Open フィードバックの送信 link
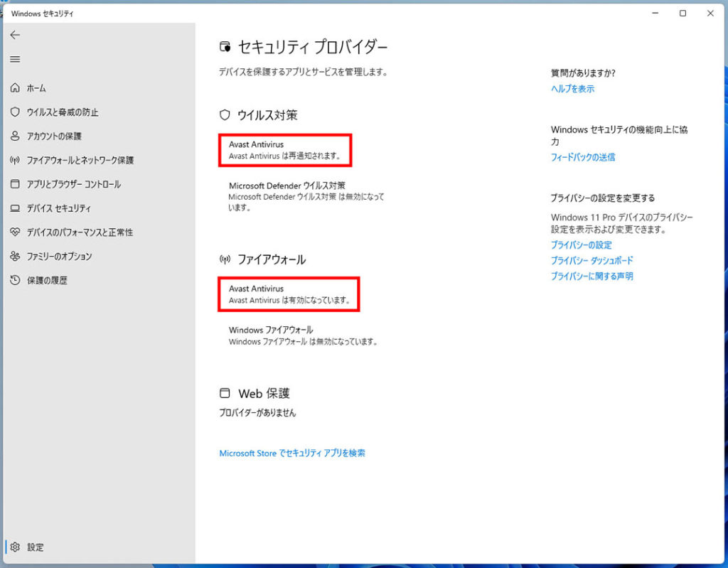Viewport: 728px width, 568px height. tap(583, 157)
